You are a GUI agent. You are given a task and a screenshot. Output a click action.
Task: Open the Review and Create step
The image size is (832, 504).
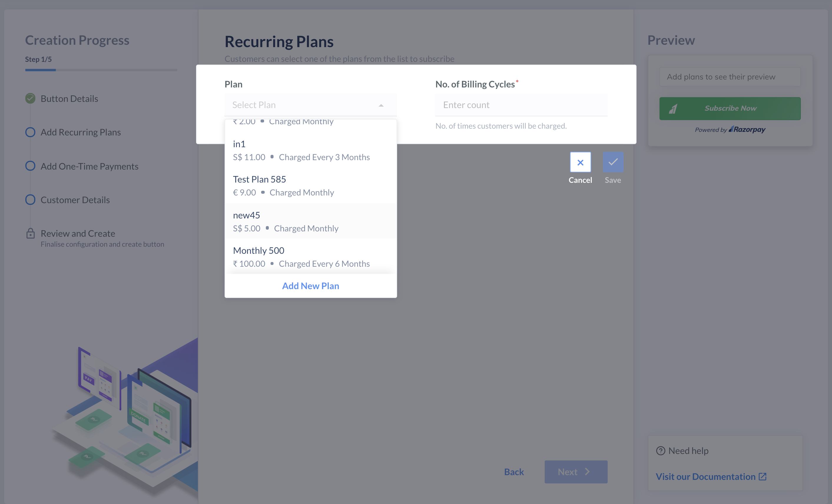pos(78,233)
